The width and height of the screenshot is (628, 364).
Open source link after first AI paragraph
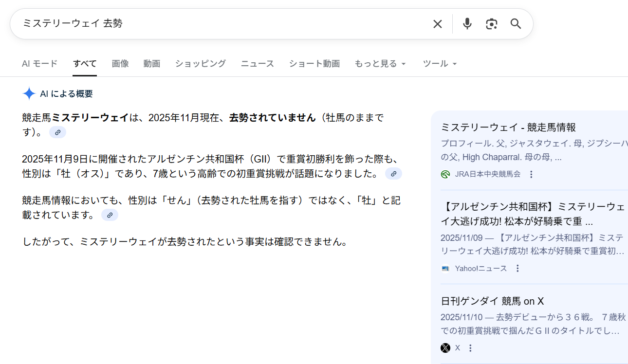coord(57,132)
